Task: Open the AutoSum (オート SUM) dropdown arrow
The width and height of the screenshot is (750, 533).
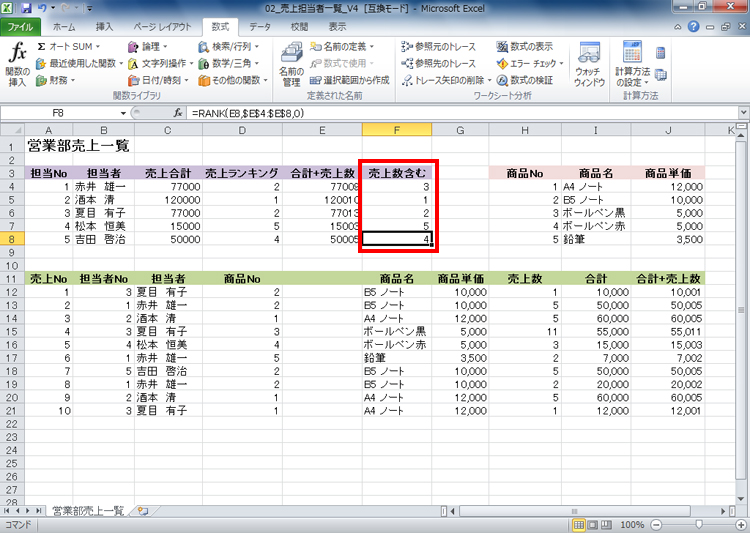Action: point(98,46)
